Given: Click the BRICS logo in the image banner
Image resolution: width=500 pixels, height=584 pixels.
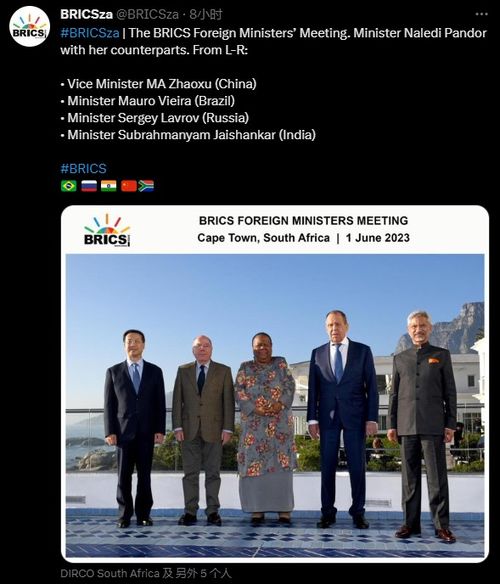Looking at the screenshot, I should tap(107, 231).
